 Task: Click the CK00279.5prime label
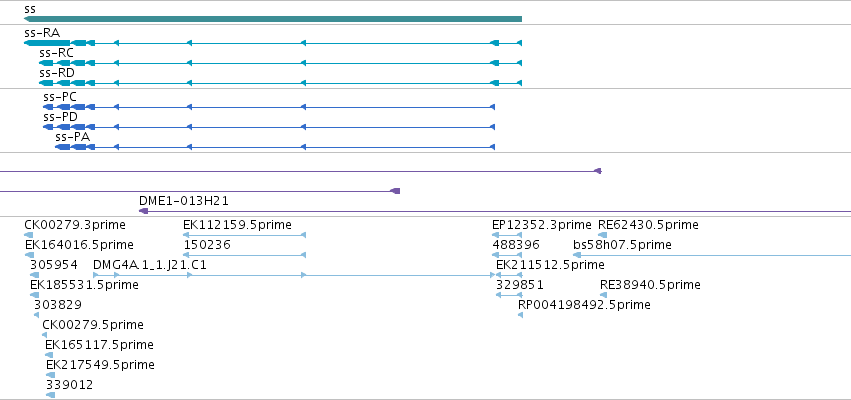point(93,325)
